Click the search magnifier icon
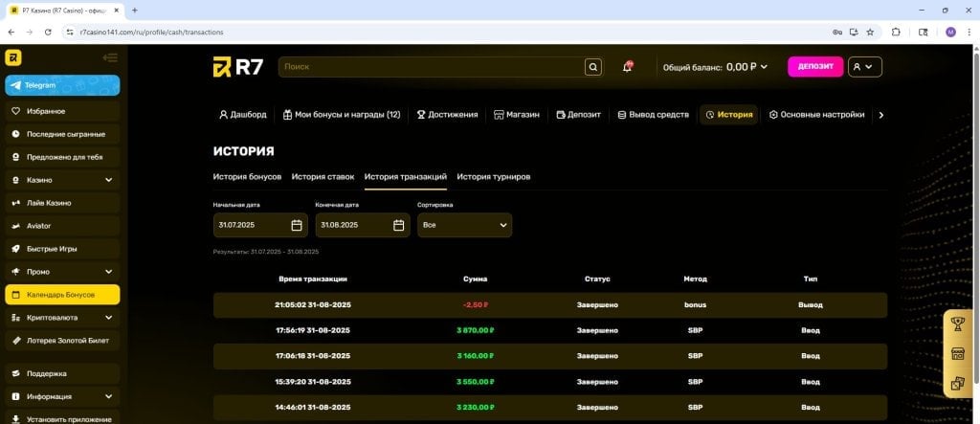Image resolution: width=980 pixels, height=424 pixels. pos(593,67)
